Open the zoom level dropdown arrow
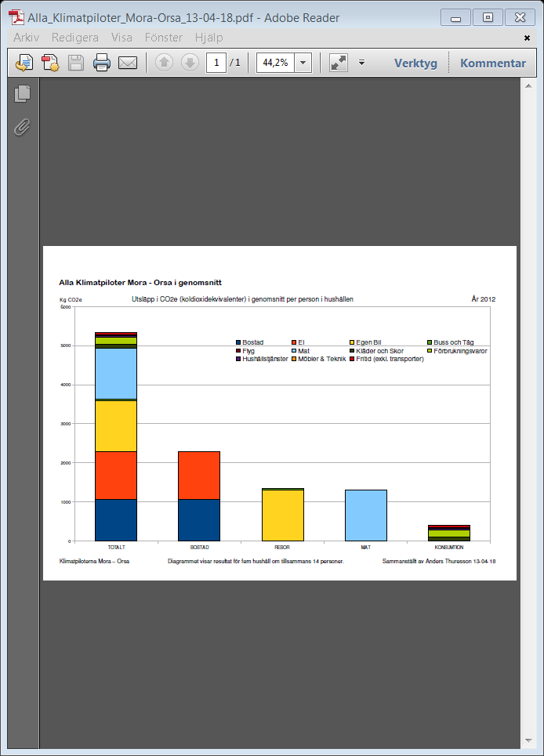 (x=303, y=63)
